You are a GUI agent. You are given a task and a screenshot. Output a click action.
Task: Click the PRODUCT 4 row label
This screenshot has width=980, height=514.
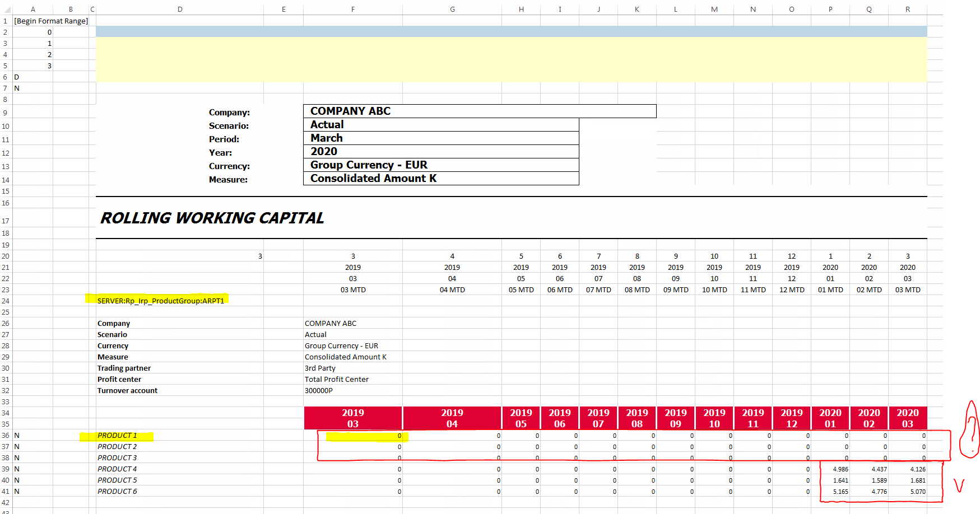(117, 469)
